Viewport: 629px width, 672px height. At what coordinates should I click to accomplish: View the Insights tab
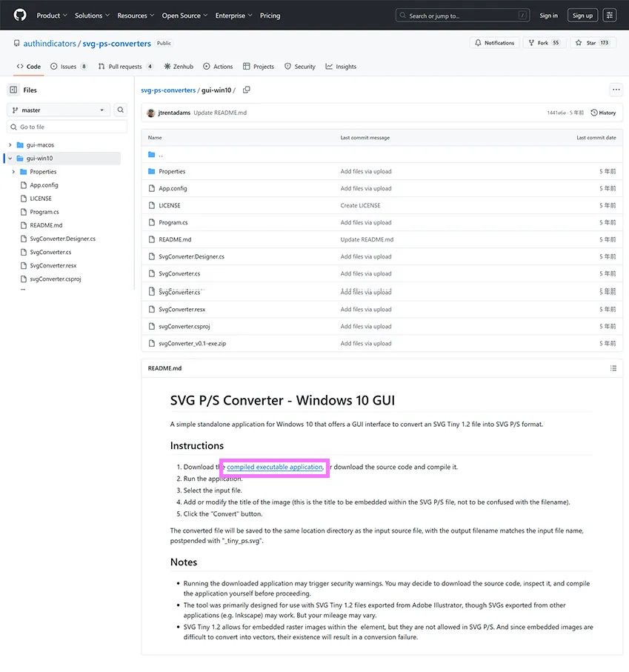coord(341,67)
